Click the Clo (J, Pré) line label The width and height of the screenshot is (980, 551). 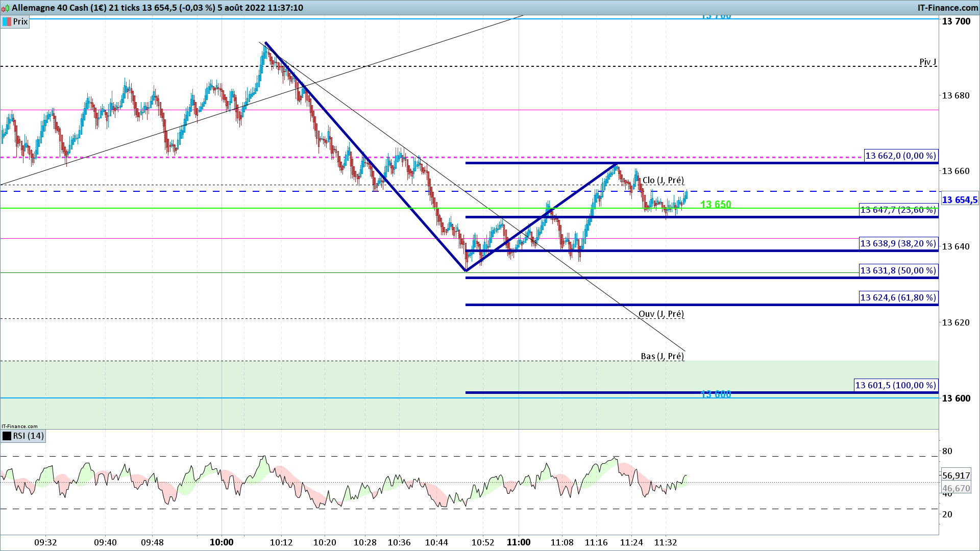[x=663, y=181]
